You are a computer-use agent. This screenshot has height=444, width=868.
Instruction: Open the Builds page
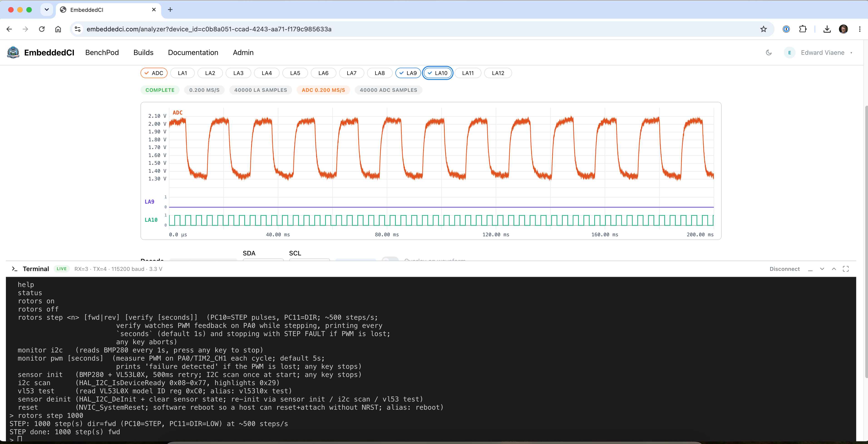[143, 53]
